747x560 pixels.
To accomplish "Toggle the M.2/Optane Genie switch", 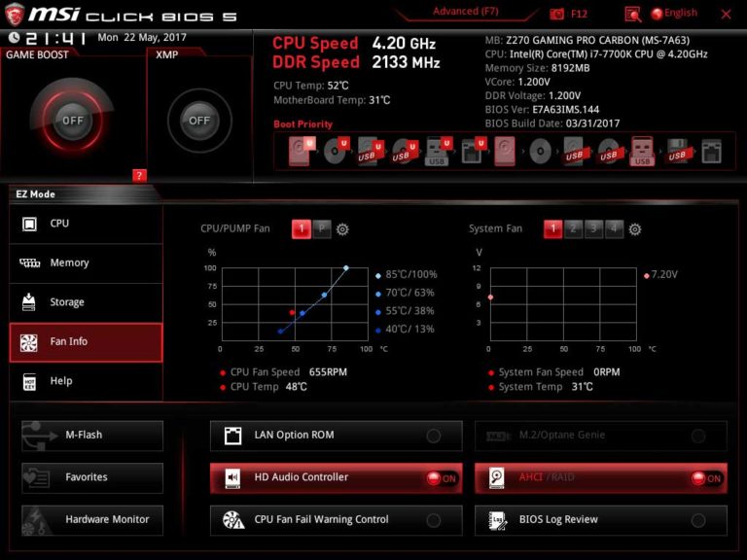I will pyautogui.click(x=698, y=436).
